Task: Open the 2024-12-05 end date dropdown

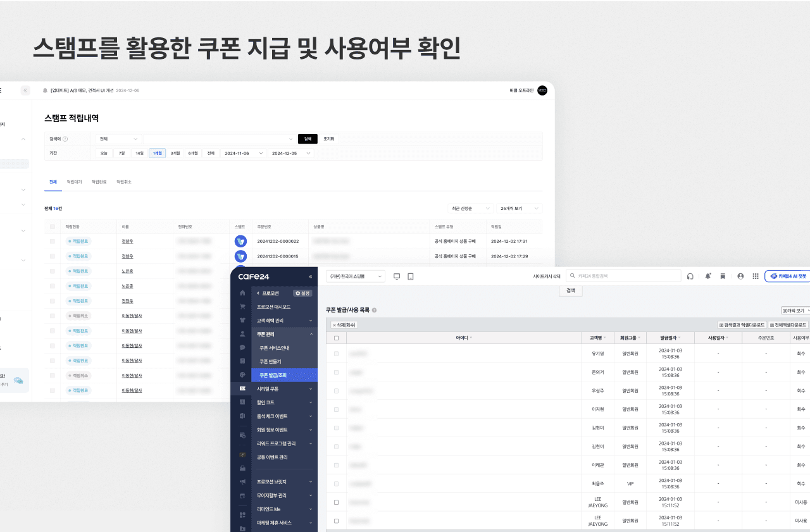Action: pos(291,153)
